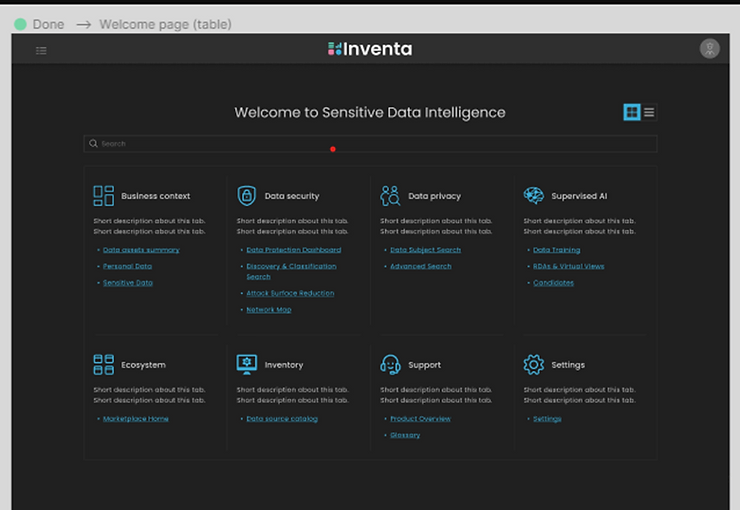Open the user profile avatar
Screen dimensions: 740x510
pyautogui.click(x=709, y=49)
